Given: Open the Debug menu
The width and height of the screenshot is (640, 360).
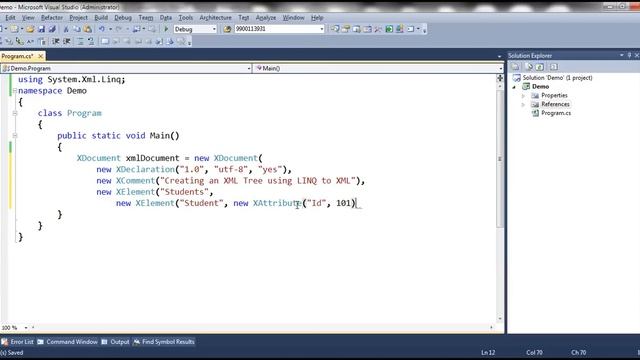Looking at the screenshot, I should click(123, 18).
